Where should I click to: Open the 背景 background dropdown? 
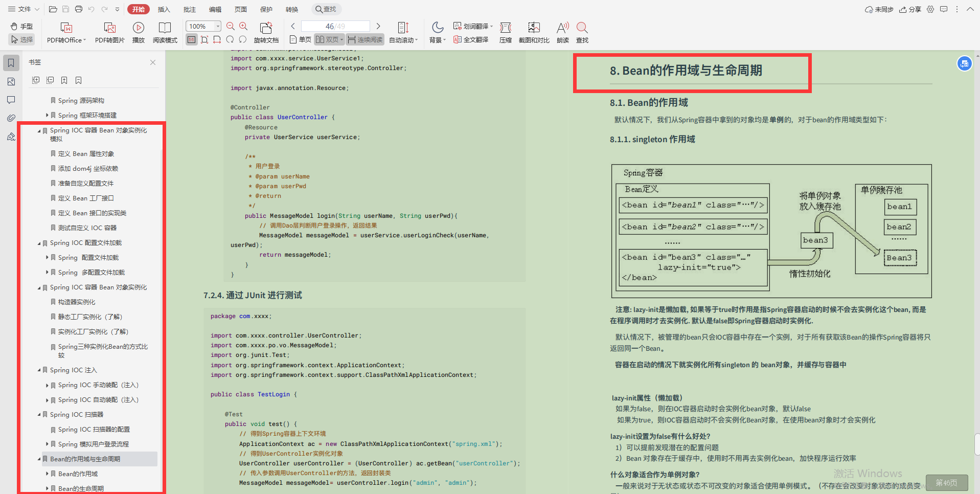(438, 33)
